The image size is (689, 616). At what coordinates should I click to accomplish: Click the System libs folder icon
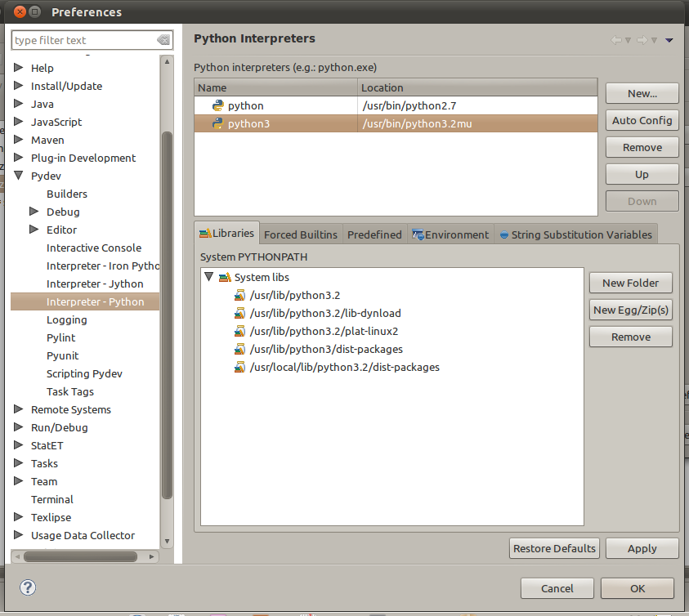click(x=225, y=278)
